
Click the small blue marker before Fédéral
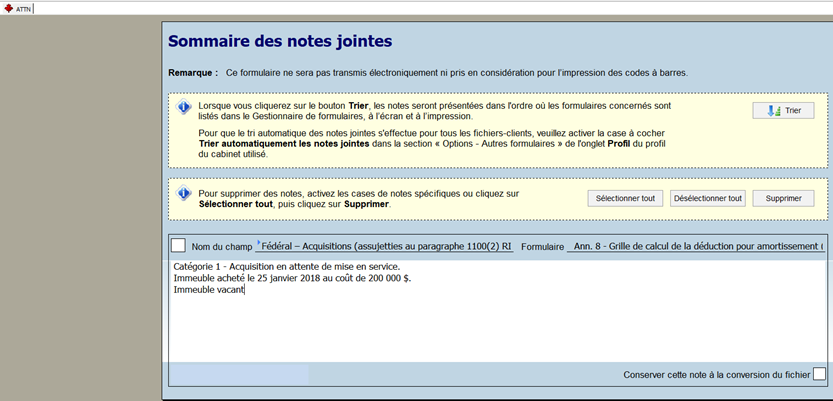258,242
